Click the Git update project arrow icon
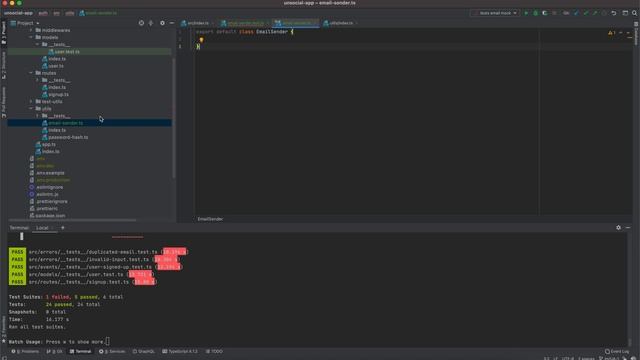The image size is (640, 360). tap(576, 13)
